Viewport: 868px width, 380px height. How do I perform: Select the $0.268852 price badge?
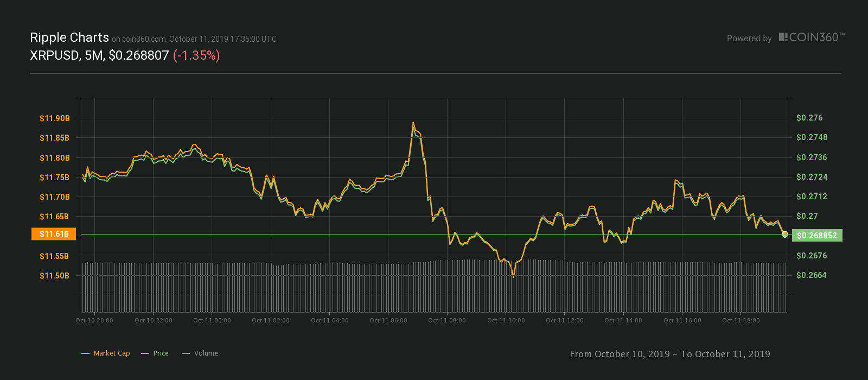point(817,236)
